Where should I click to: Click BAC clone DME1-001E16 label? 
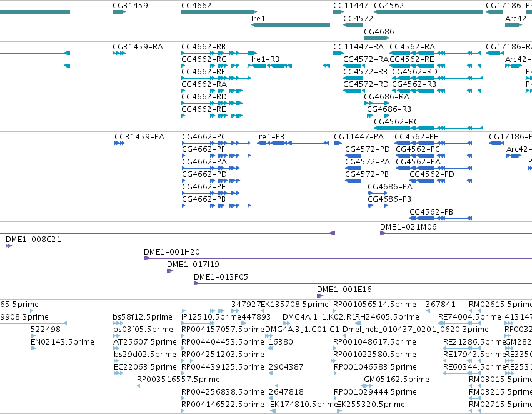pos(344,290)
